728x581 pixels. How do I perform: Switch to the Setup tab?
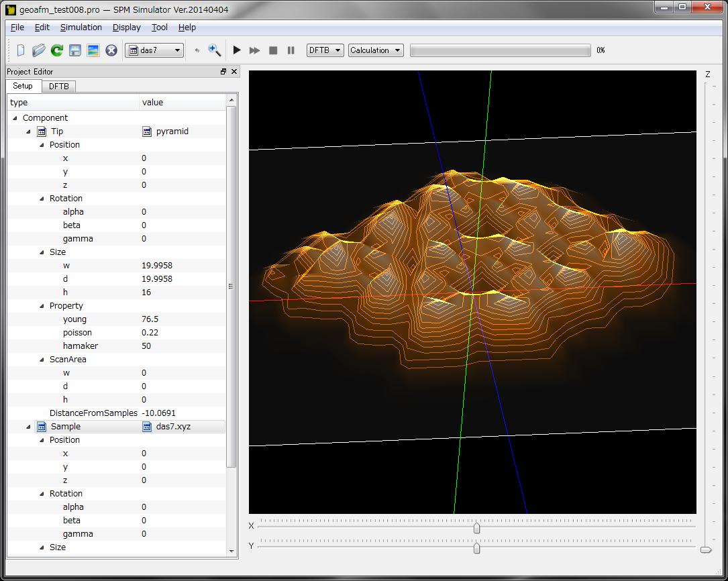pos(23,86)
